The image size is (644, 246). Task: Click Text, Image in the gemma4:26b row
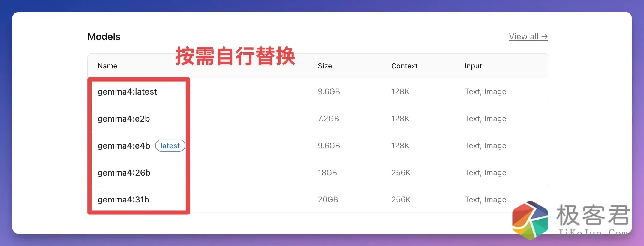tap(486, 173)
